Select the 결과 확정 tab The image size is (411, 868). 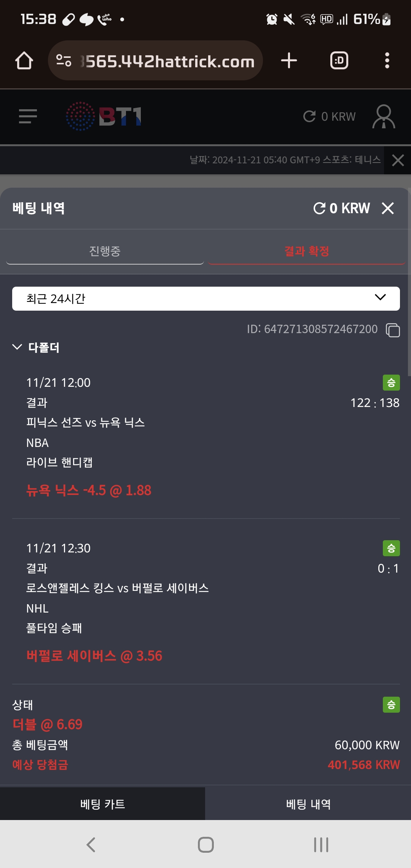[307, 251]
